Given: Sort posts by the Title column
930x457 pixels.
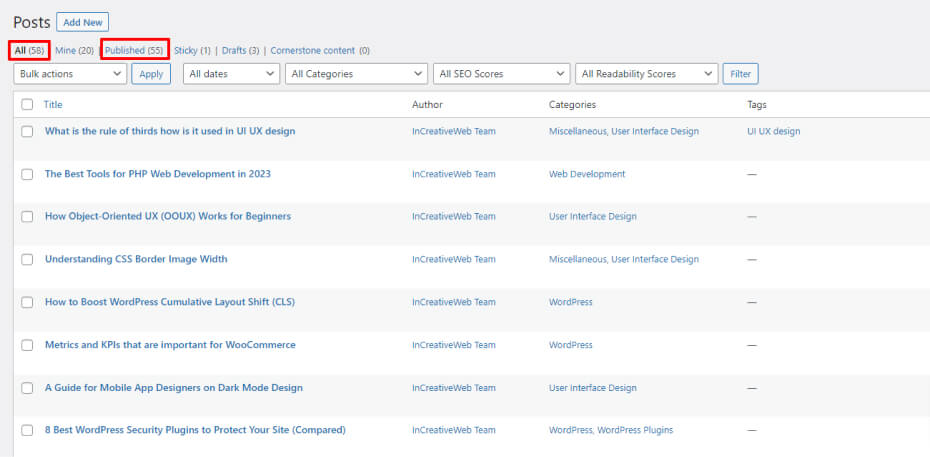Looking at the screenshot, I should pos(53,104).
